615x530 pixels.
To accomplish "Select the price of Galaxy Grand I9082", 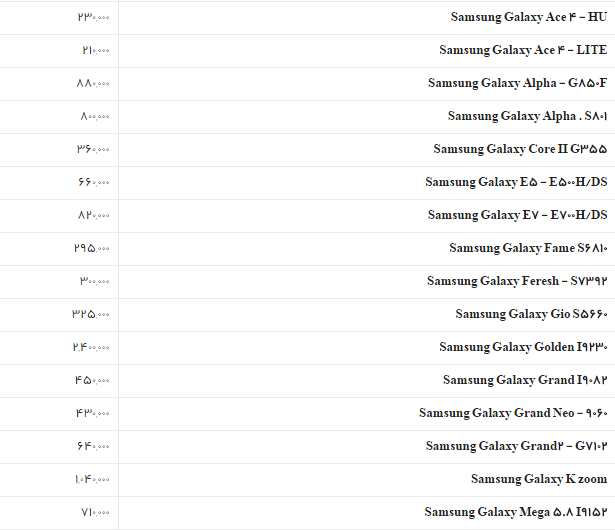I will pyautogui.click(x=92, y=380).
